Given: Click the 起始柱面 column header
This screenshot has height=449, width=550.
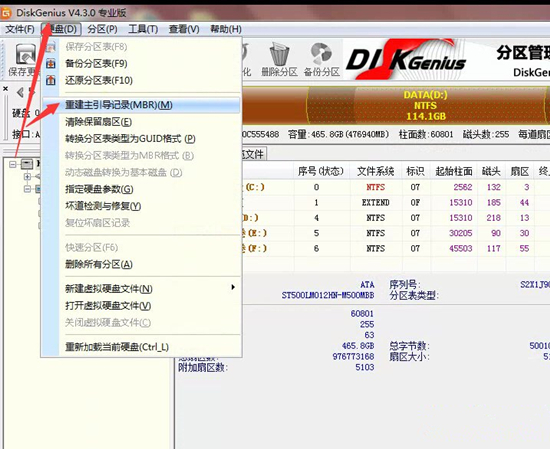Looking at the screenshot, I should tap(454, 171).
